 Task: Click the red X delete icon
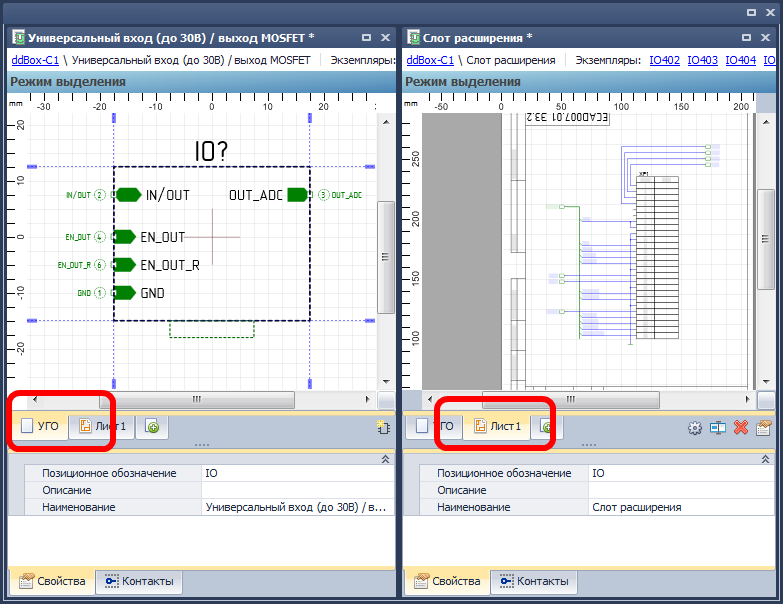click(x=741, y=427)
